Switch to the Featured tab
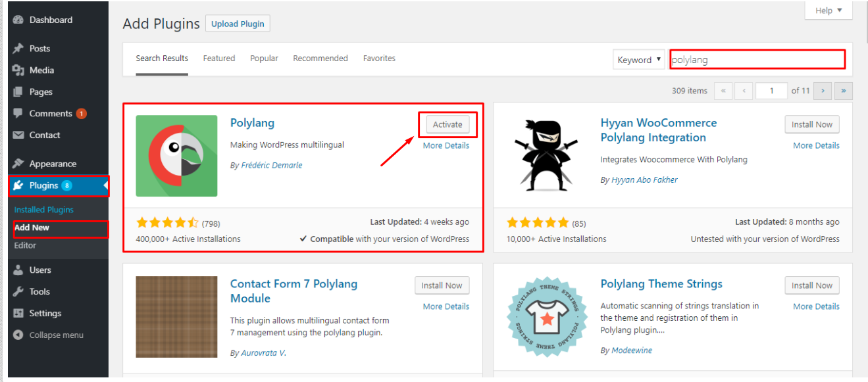This screenshot has height=382, width=868. [219, 59]
